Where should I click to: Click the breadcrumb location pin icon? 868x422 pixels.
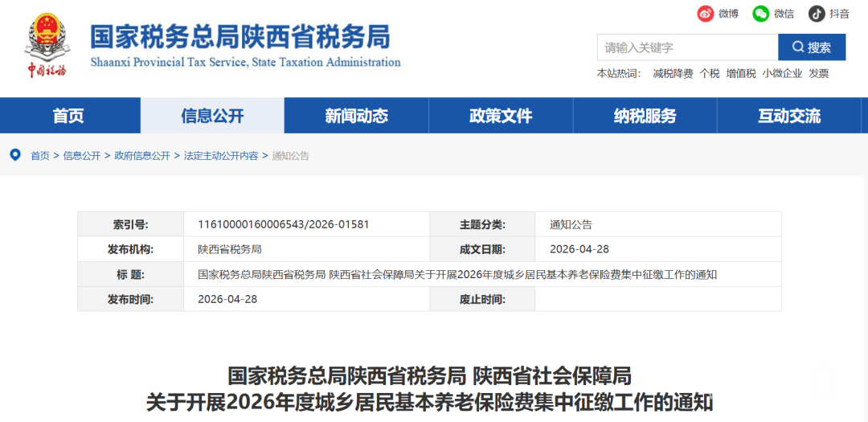click(x=15, y=155)
